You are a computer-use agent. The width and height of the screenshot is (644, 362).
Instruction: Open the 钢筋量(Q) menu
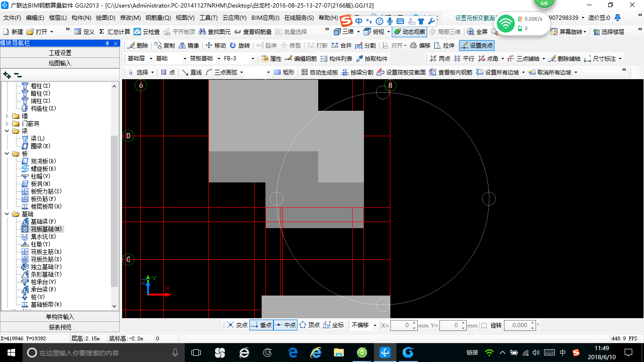(158, 18)
